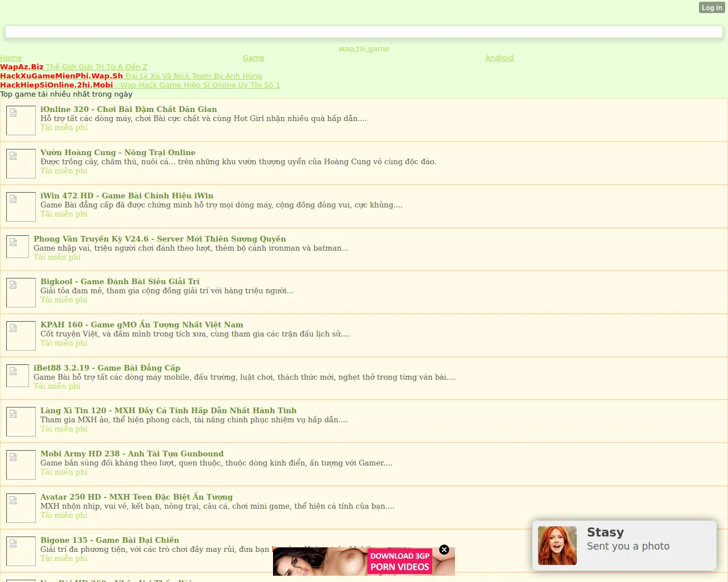
Task: Click iWin 472 HD thumbnail image
Action: click(21, 207)
